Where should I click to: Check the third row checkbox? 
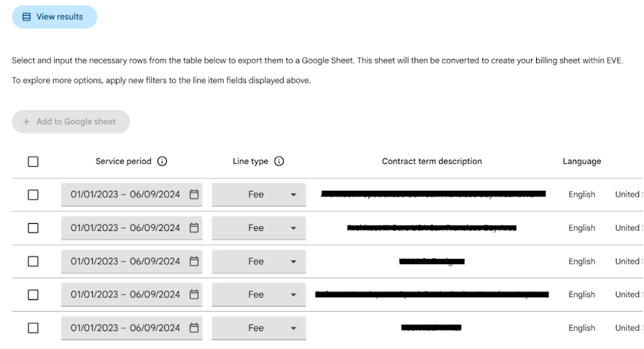[33, 261]
